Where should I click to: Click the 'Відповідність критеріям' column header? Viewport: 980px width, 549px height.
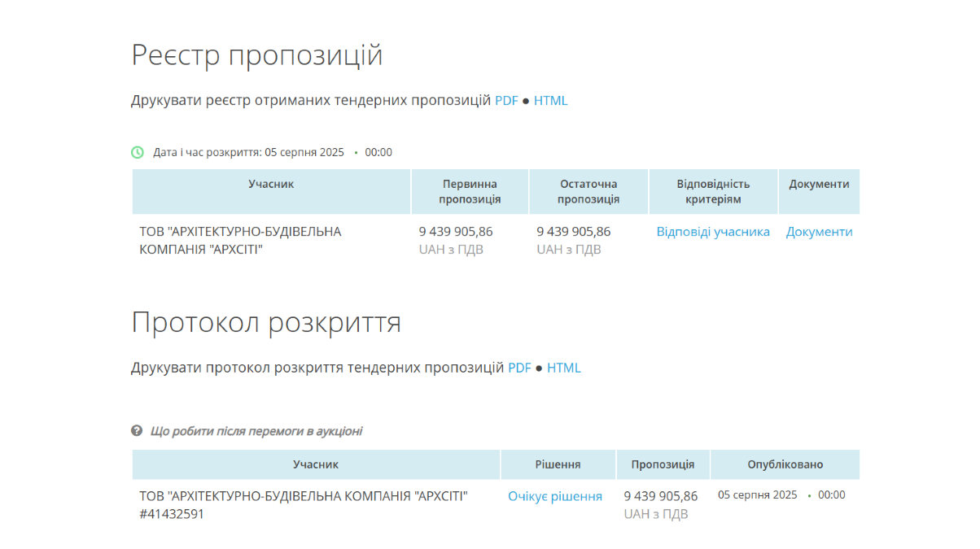click(x=713, y=192)
